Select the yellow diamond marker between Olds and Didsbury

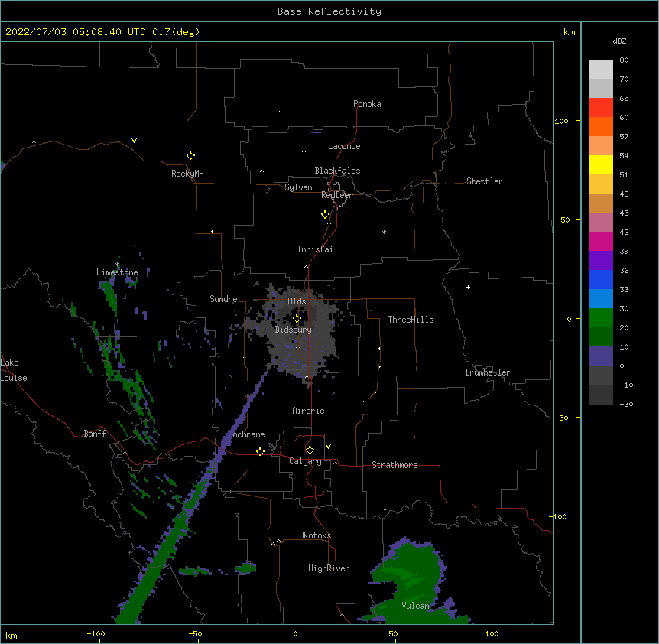click(297, 319)
